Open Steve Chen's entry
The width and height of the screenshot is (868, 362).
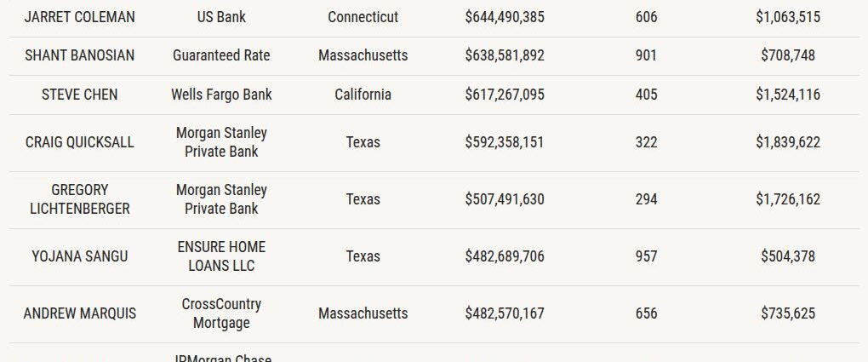pos(80,95)
